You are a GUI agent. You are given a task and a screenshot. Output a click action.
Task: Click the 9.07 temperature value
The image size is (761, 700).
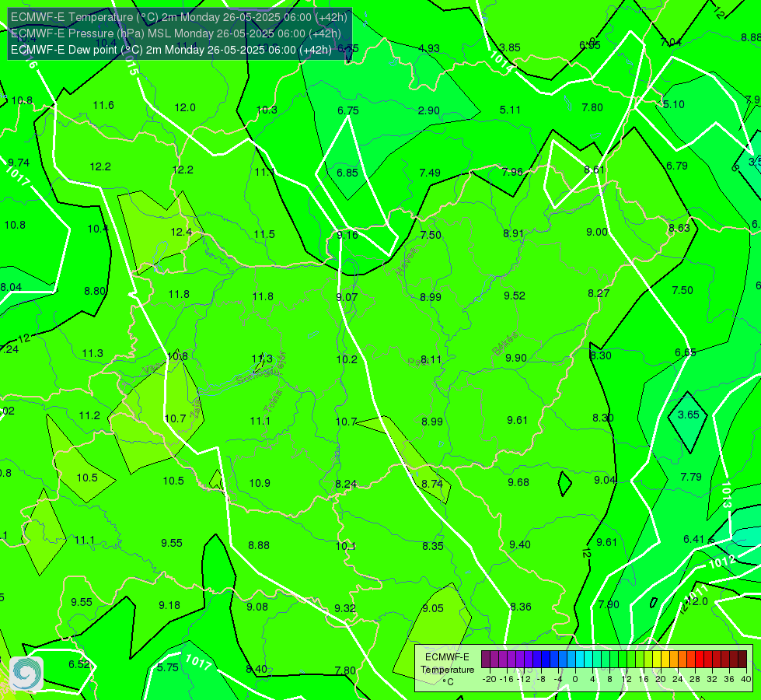tap(347, 297)
